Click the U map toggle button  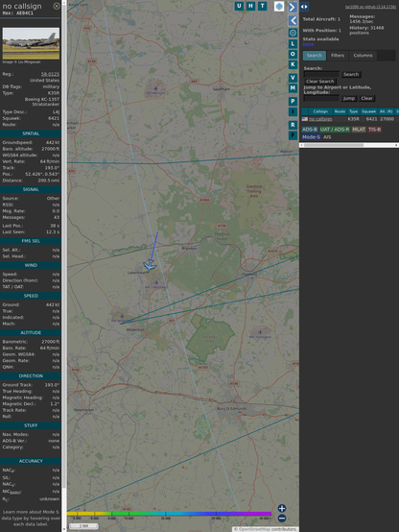pyautogui.click(x=239, y=6)
